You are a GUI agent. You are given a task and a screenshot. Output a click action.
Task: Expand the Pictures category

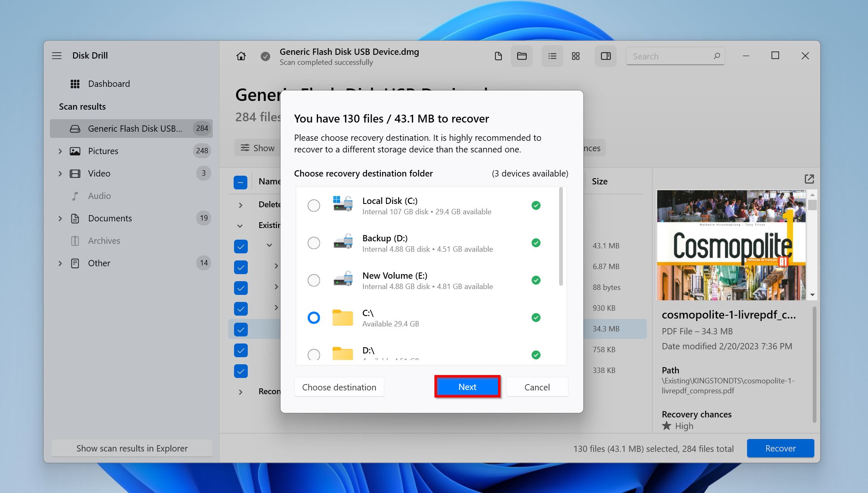coord(60,151)
